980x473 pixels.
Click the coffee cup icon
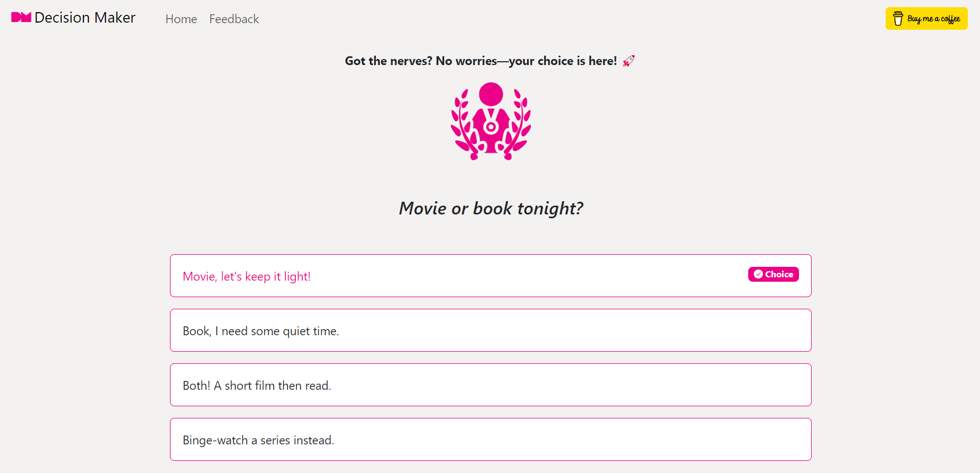pos(898,19)
